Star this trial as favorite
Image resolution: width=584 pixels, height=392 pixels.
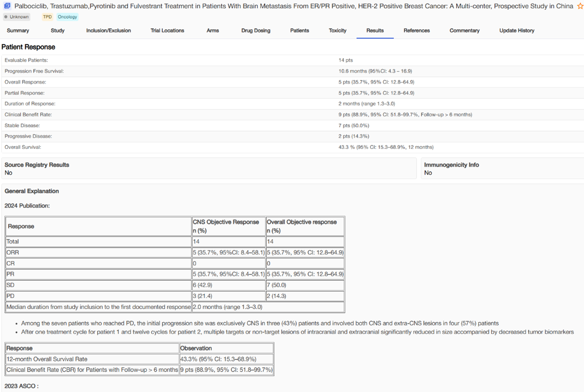(580, 6)
